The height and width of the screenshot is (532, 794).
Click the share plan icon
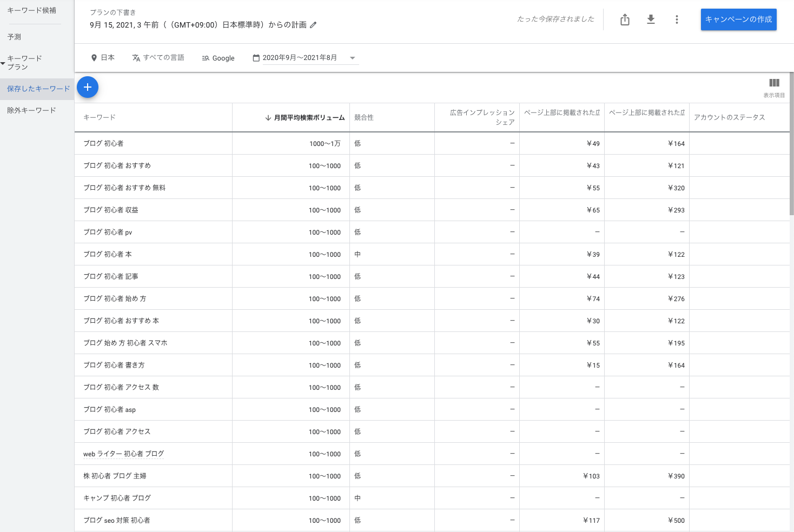coord(625,19)
